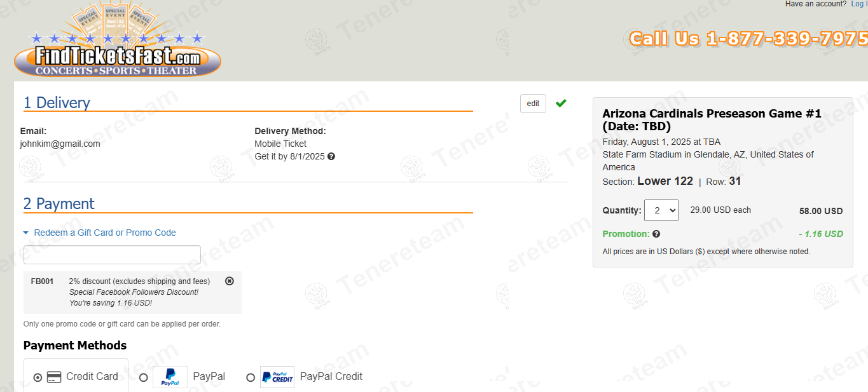Focus the promo code input field

pos(112,255)
